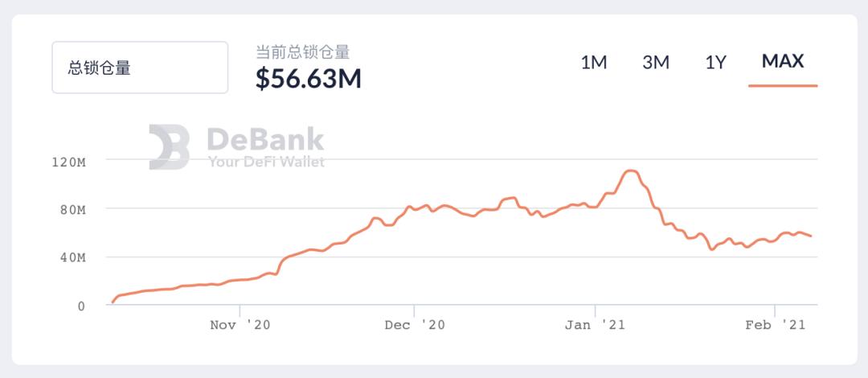The height and width of the screenshot is (378, 868).
Task: Click the DeBank logo icon watermark
Action: (169, 147)
